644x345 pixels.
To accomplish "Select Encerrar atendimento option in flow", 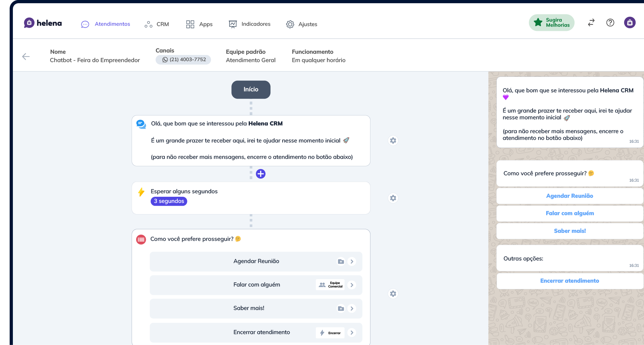I will [x=256, y=332].
